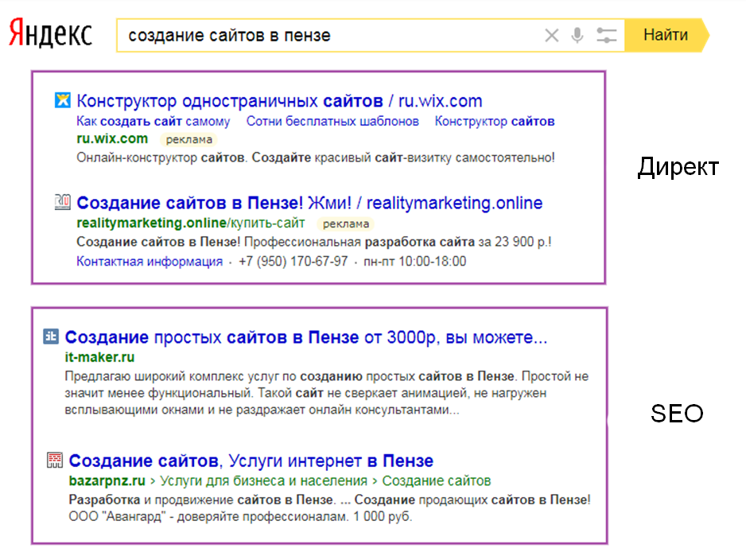Click the green bazarpnz.ru domain

point(107,480)
